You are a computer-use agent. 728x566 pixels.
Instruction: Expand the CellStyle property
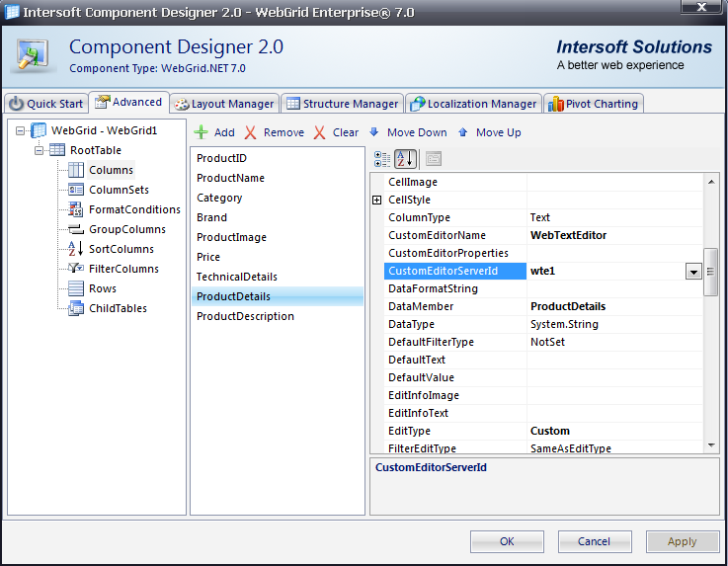[x=376, y=201]
